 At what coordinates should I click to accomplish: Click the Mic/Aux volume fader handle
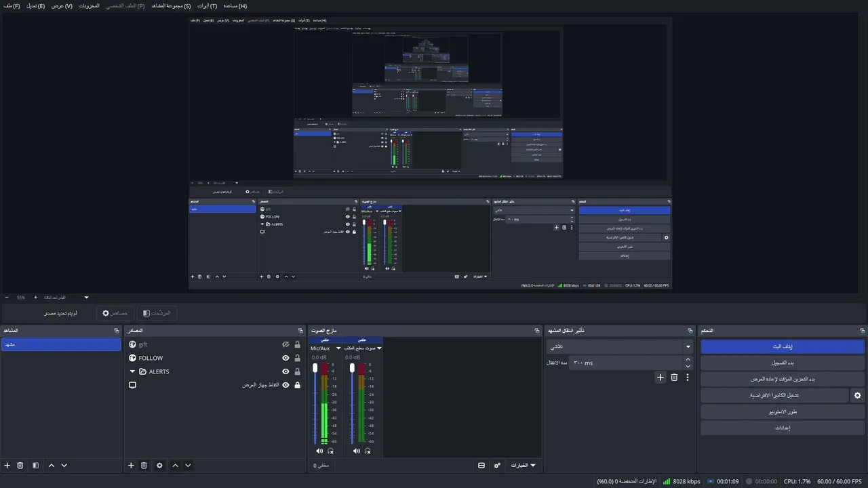(x=315, y=367)
